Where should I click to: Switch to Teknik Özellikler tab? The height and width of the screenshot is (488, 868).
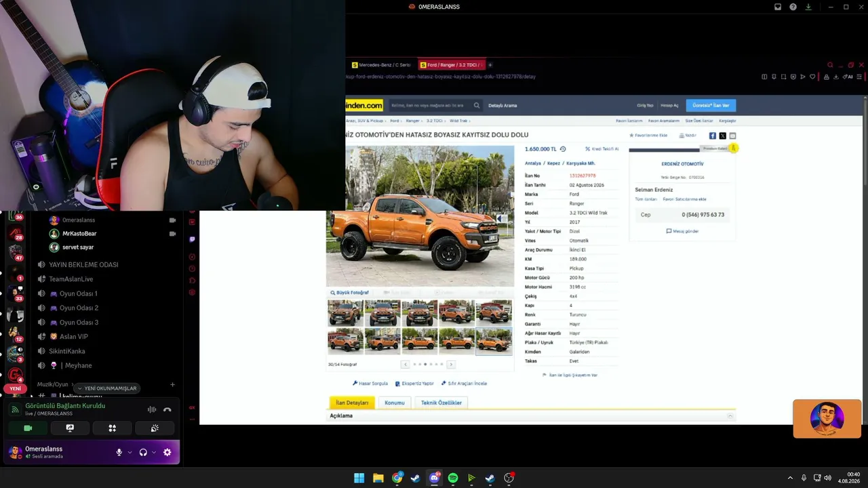[x=441, y=403]
